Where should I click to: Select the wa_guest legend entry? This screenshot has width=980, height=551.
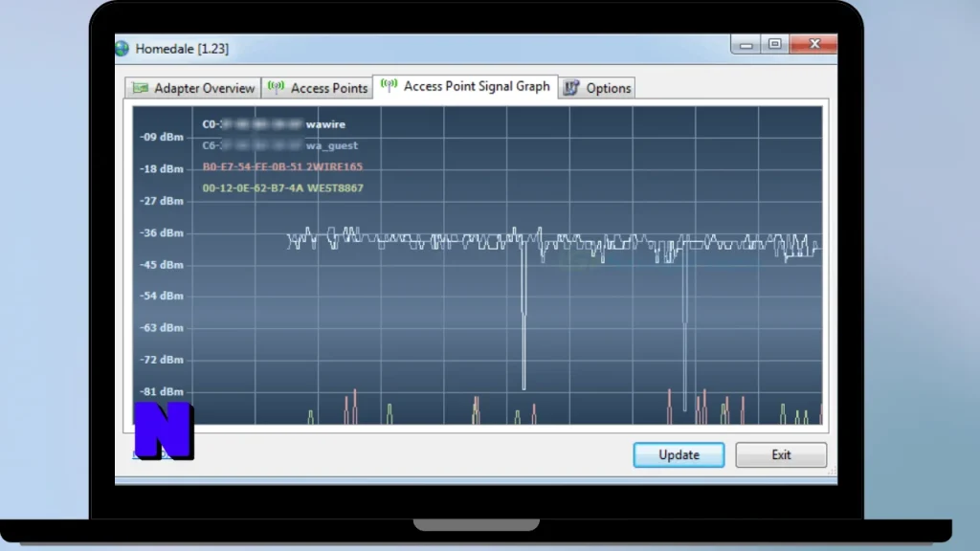coord(280,145)
